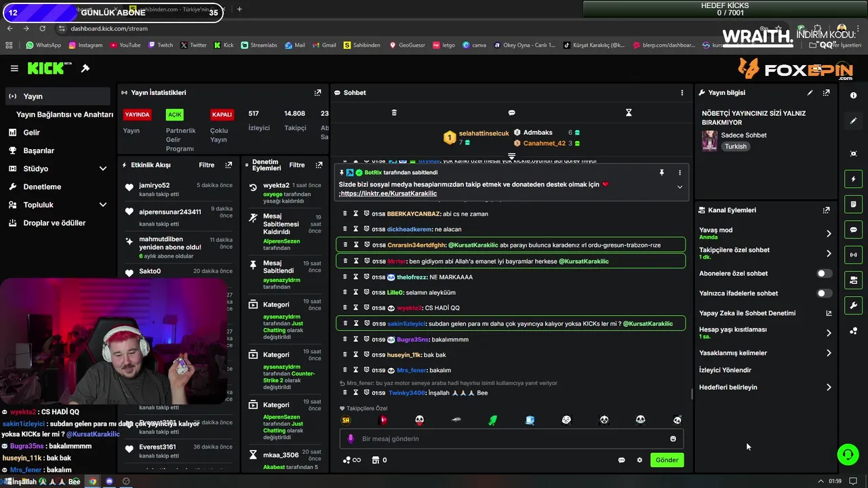Open the Denetim Eylemleri Filtre button

coord(297,165)
